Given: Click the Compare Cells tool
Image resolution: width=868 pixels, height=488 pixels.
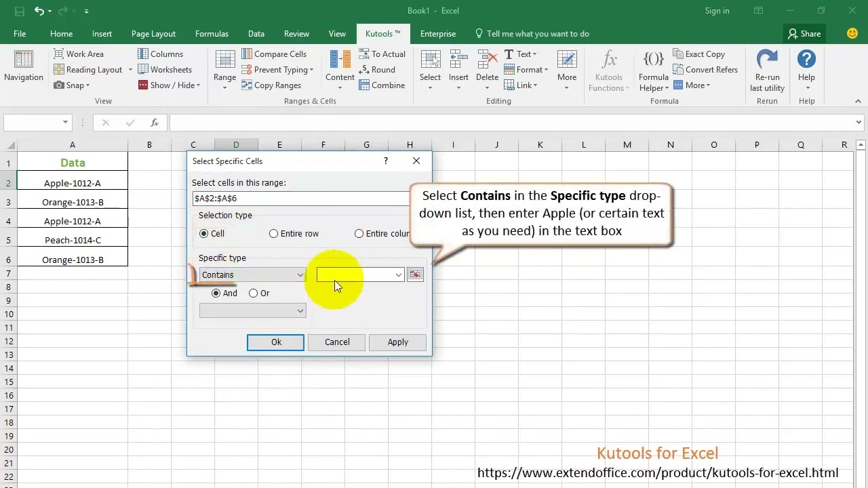Looking at the screenshot, I should click(x=274, y=54).
